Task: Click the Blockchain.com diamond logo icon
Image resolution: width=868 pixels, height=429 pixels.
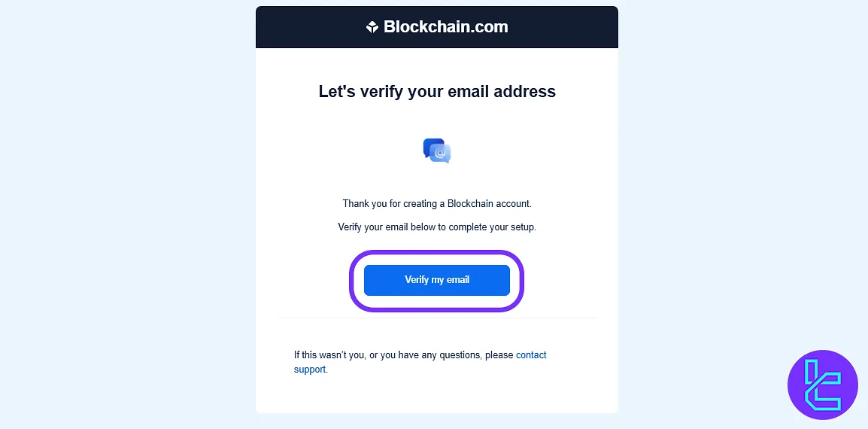Action: tap(372, 27)
